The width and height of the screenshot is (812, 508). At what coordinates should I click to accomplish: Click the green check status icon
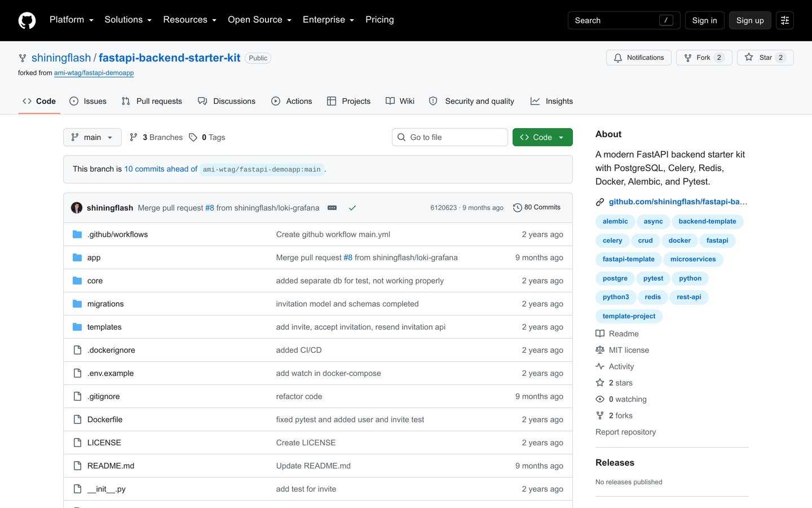[352, 208]
